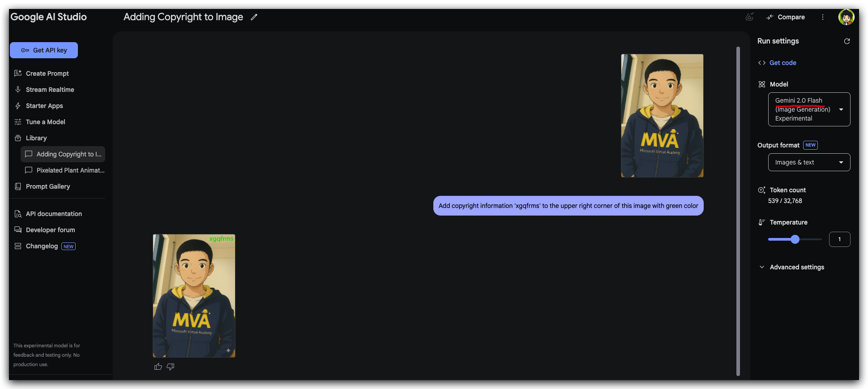
Task: Click the thumbs down icon
Action: (171, 367)
